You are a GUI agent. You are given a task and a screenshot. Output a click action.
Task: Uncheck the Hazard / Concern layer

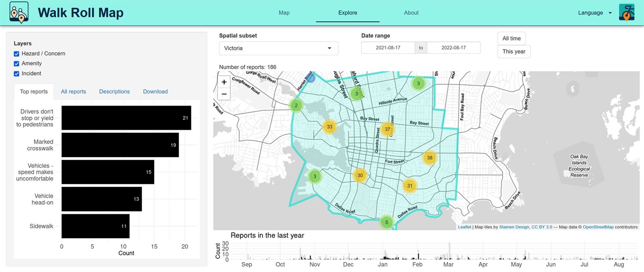point(17,54)
